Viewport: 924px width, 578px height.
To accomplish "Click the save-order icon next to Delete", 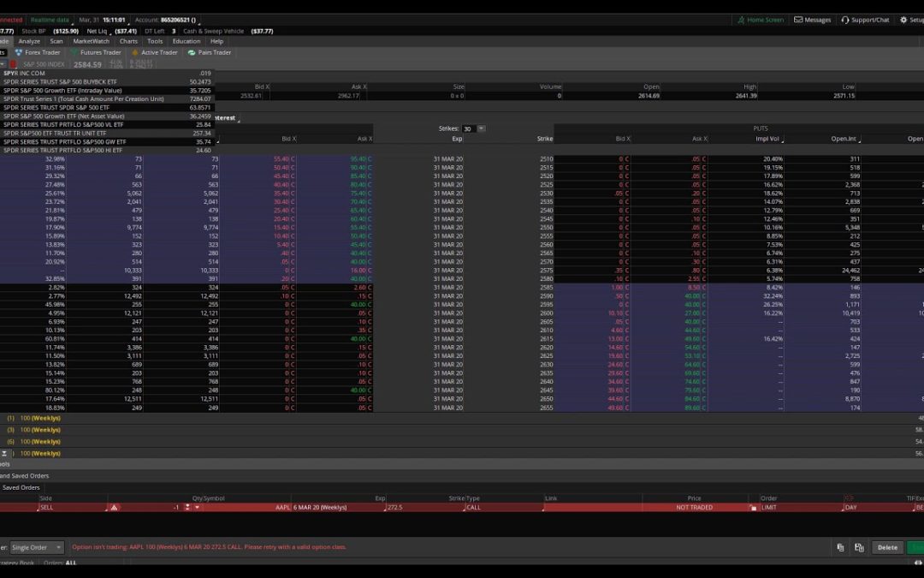I will (859, 548).
